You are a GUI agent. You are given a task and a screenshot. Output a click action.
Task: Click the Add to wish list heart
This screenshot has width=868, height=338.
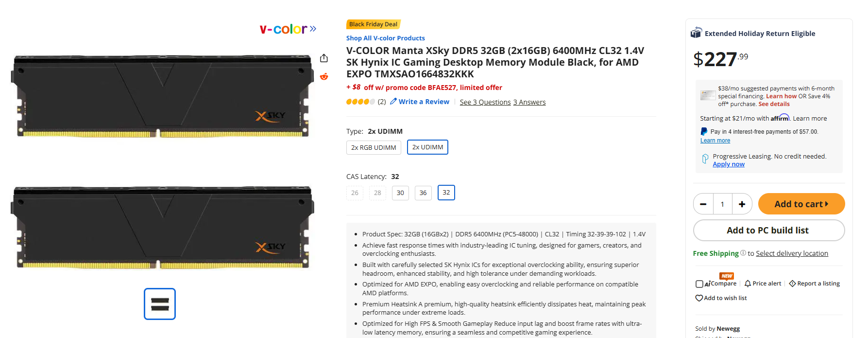coord(699,298)
